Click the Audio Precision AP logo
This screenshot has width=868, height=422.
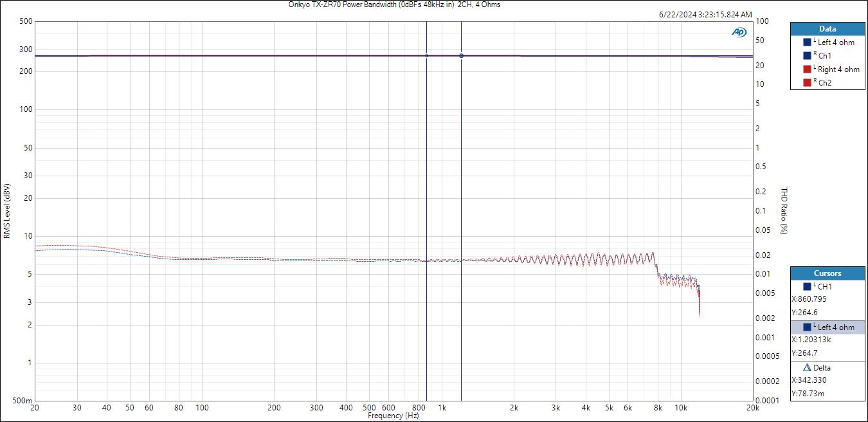click(x=739, y=32)
